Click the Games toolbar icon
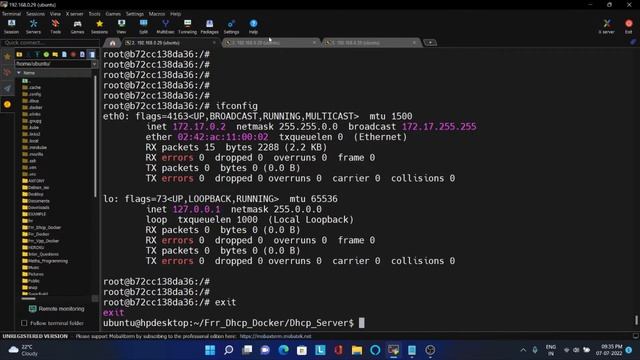640x360 pixels. click(77, 27)
